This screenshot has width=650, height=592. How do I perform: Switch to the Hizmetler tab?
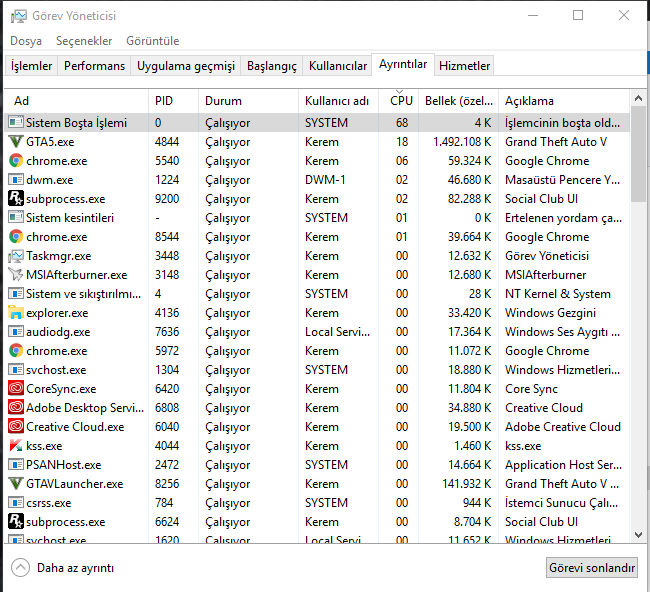[x=464, y=66]
